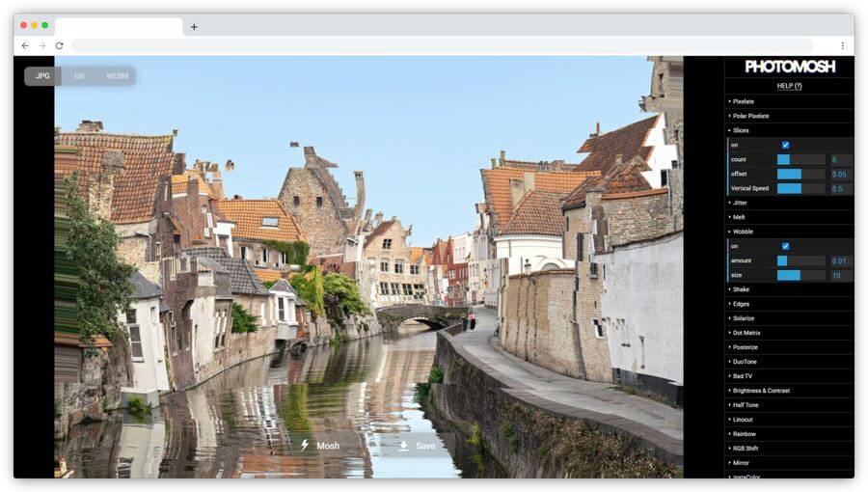The image size is (868, 492).
Task: Expand the Pixelate effect section
Action: [744, 101]
